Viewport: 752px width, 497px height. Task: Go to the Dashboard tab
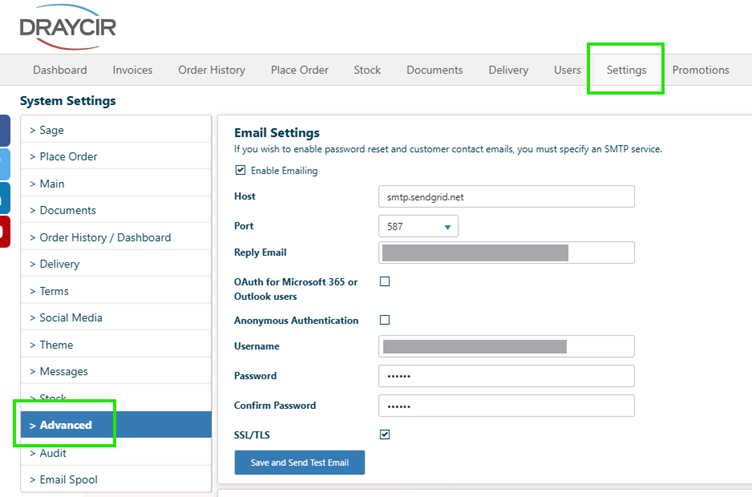60,70
